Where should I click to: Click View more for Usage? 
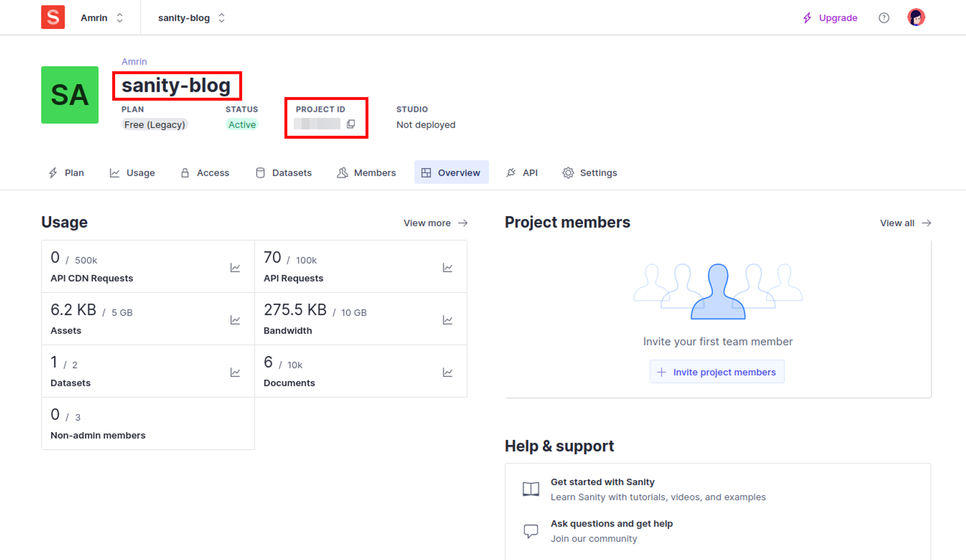coord(436,223)
